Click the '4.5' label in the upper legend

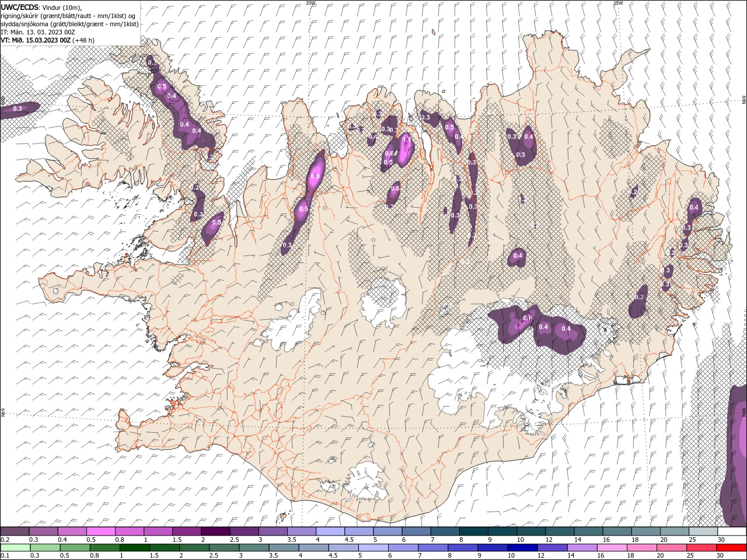[349, 540]
